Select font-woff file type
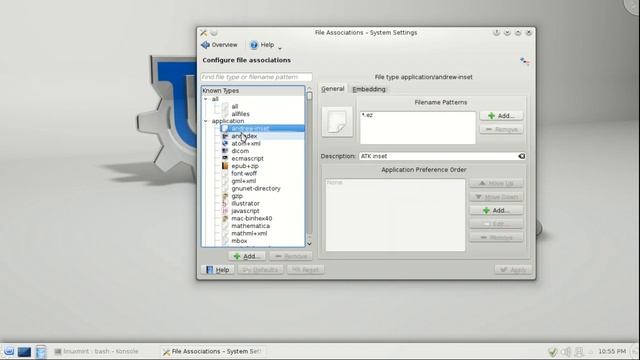Viewport: 640px width, 360px height. coord(244,173)
